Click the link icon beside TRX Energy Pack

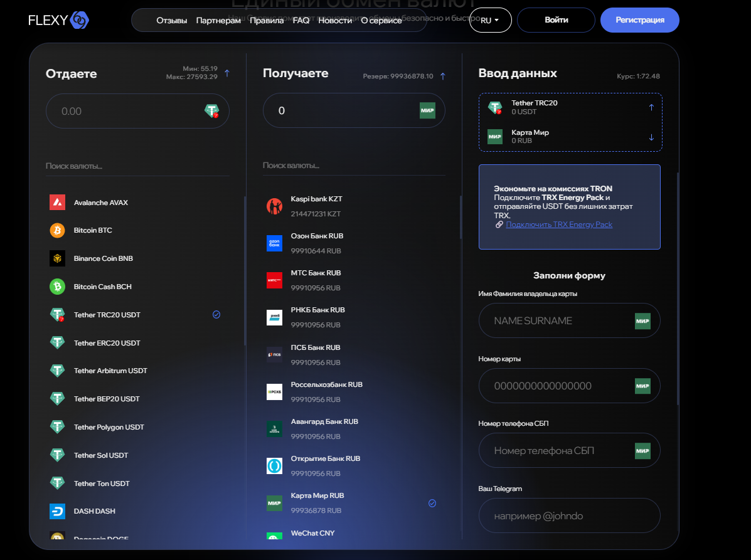499,225
